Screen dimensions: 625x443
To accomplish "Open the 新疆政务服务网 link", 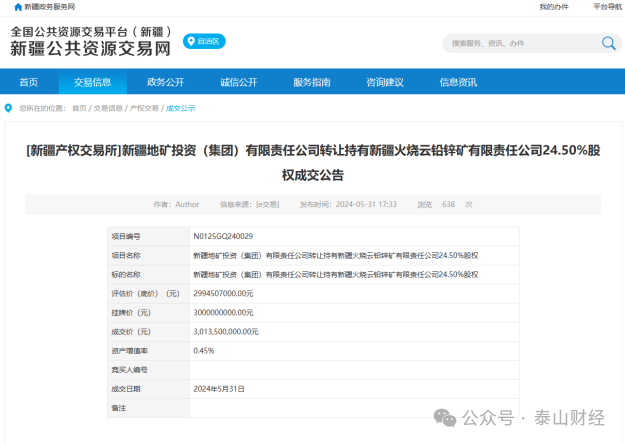I will click(49, 7).
